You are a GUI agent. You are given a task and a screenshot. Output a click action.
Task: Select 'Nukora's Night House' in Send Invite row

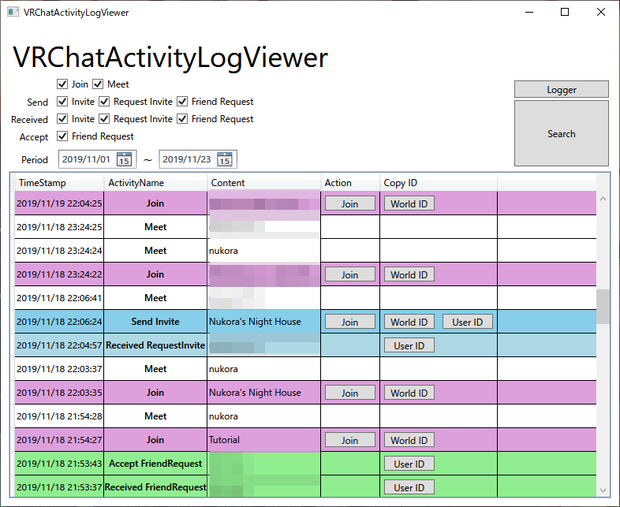pyautogui.click(x=255, y=322)
